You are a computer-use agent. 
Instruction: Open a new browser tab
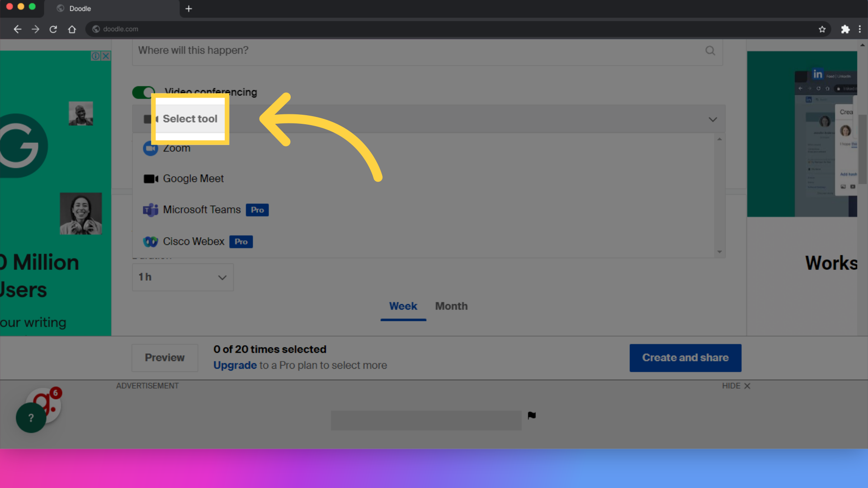(189, 9)
